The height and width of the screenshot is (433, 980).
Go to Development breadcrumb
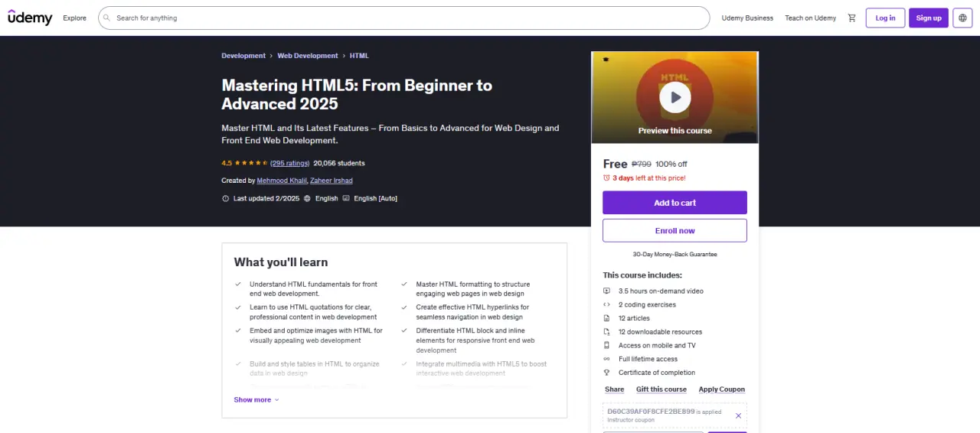pos(243,56)
